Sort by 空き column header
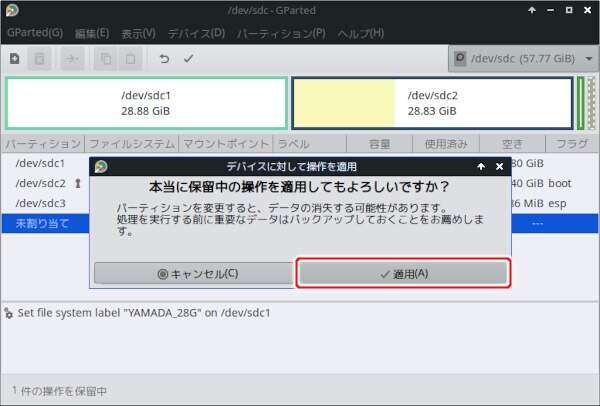This screenshot has height=406, width=600. tap(512, 144)
